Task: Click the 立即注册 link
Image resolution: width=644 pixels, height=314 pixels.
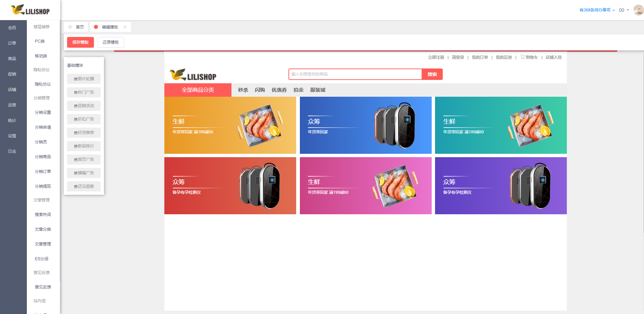Action: (436, 57)
